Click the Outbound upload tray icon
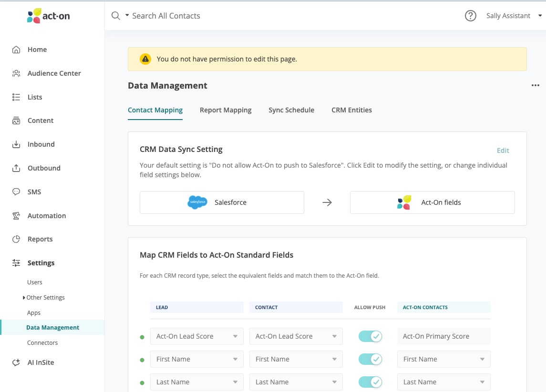The width and height of the screenshot is (546, 392). [16, 168]
